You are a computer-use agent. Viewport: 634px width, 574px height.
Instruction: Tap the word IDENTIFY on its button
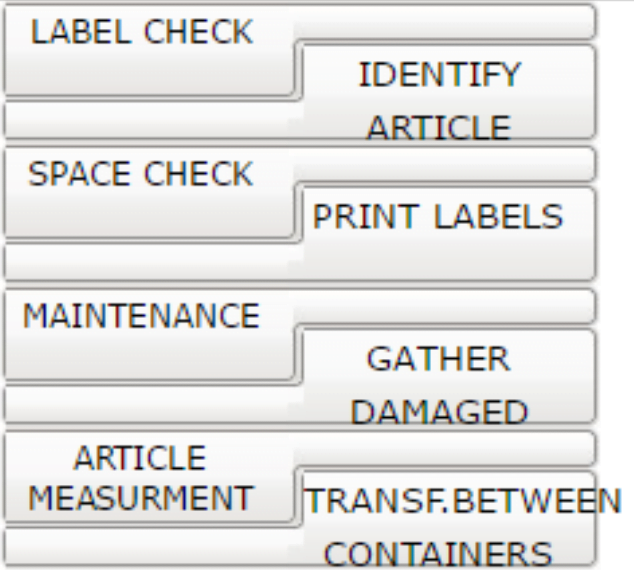(x=440, y=74)
